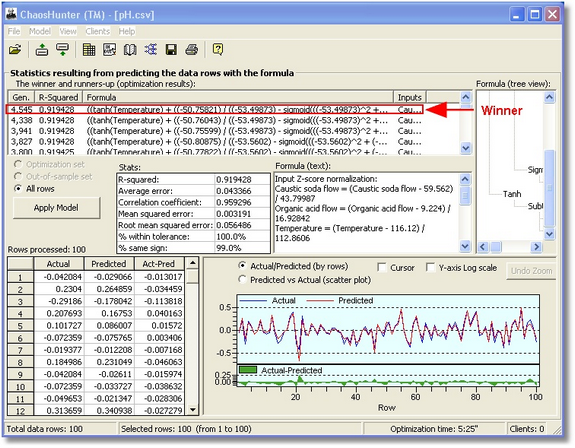Click the Inputs column header
Image resolution: width=575 pixels, height=448 pixels.
[410, 97]
